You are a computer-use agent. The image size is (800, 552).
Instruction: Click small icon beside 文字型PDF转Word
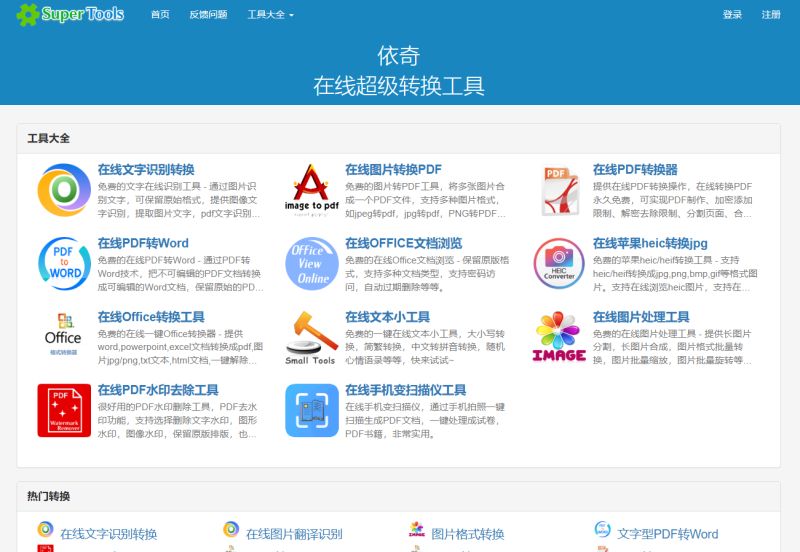click(x=603, y=529)
